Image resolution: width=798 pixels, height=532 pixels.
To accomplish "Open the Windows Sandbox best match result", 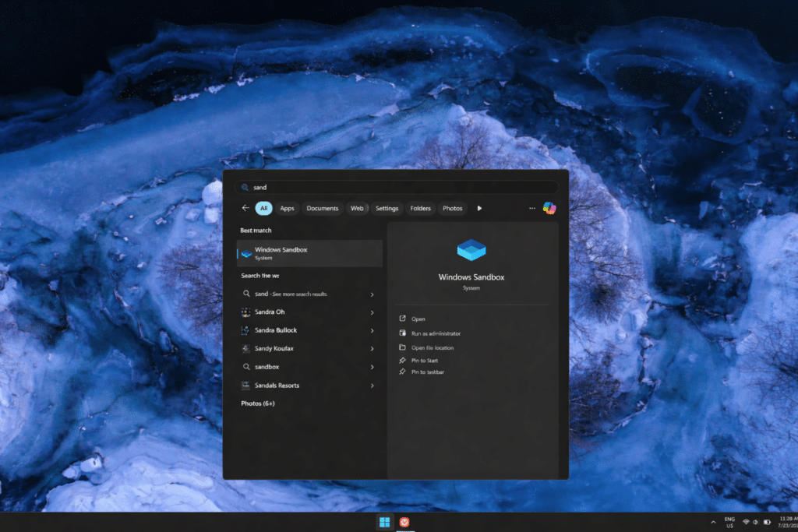I will [x=309, y=253].
